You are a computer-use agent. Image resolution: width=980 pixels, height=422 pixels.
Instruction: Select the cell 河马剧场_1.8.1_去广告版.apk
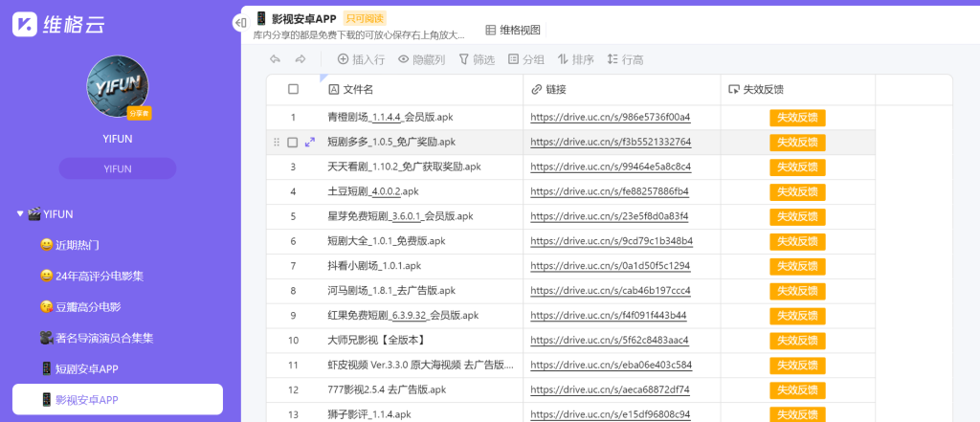422,291
